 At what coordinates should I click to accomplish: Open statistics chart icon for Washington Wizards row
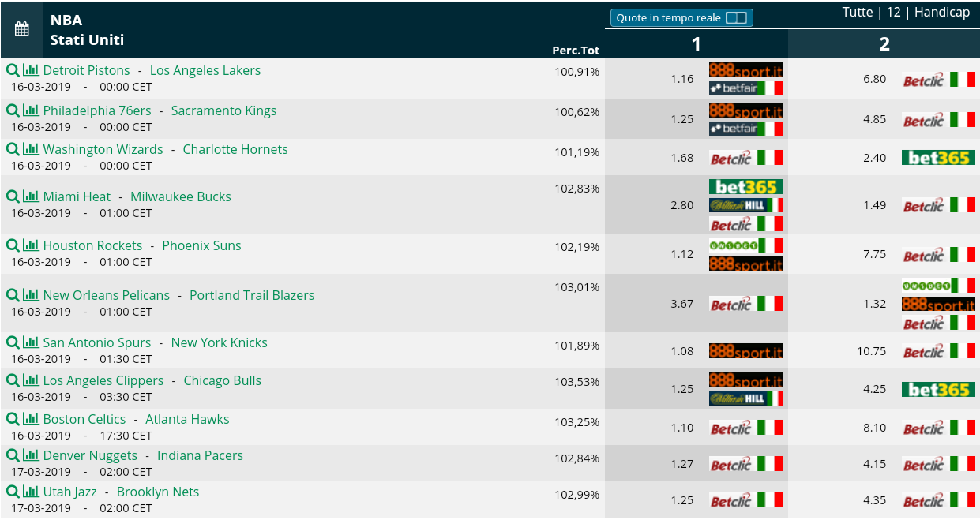coord(31,148)
